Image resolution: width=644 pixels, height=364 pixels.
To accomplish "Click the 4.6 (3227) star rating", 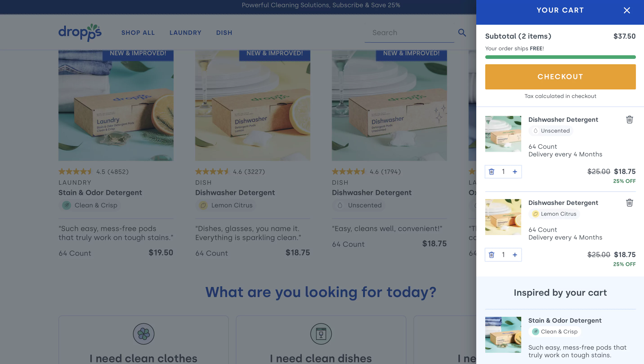I will coord(230,172).
